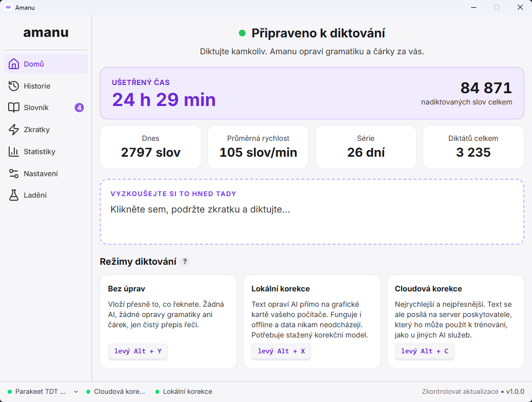Minimize the Amanu window

pyautogui.click(x=474, y=7)
